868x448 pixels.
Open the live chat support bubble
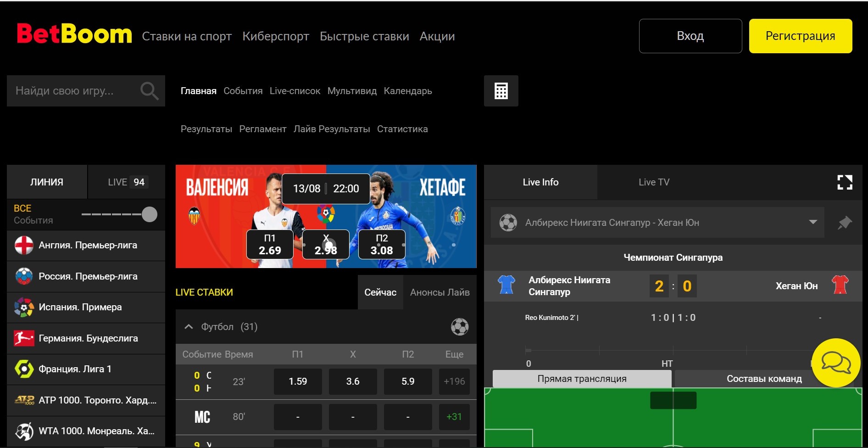tap(836, 363)
